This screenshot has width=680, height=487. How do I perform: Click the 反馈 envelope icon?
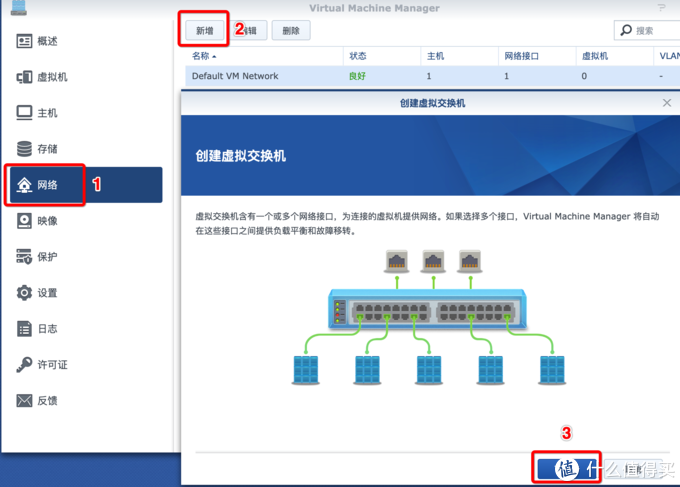[x=24, y=400]
